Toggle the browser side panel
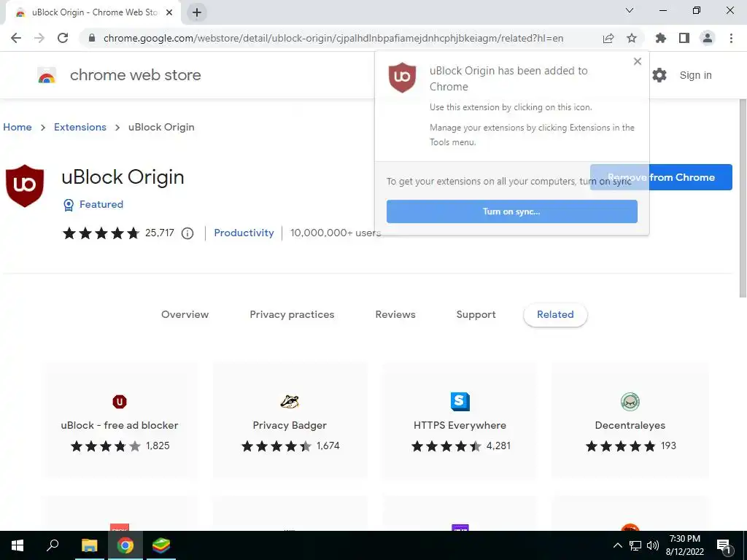Screen dimensions: 747x560 tap(684, 38)
